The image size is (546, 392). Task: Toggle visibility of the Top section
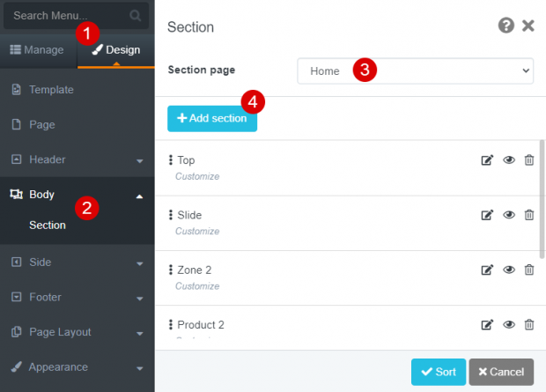click(509, 160)
